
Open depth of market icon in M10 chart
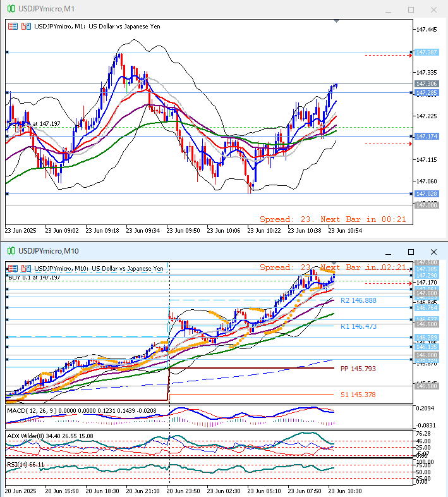(26, 269)
